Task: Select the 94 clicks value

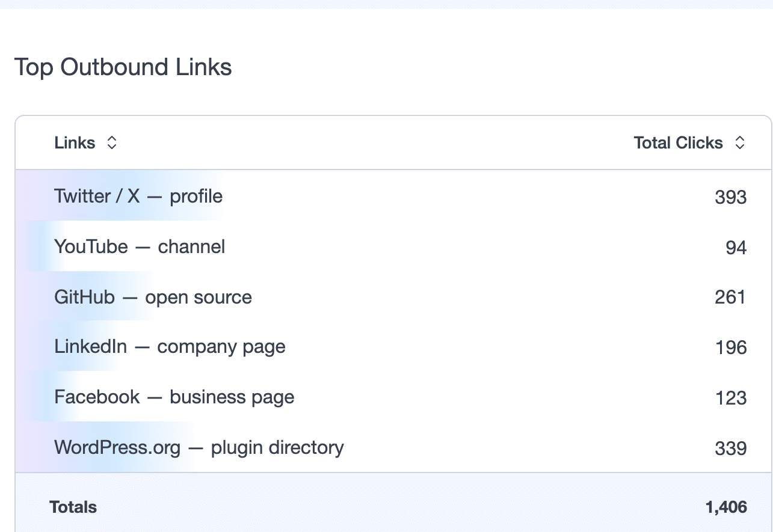Action: (736, 248)
